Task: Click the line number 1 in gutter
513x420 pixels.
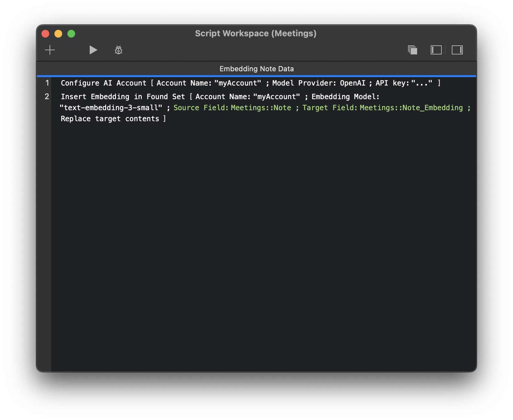Action: (47, 83)
